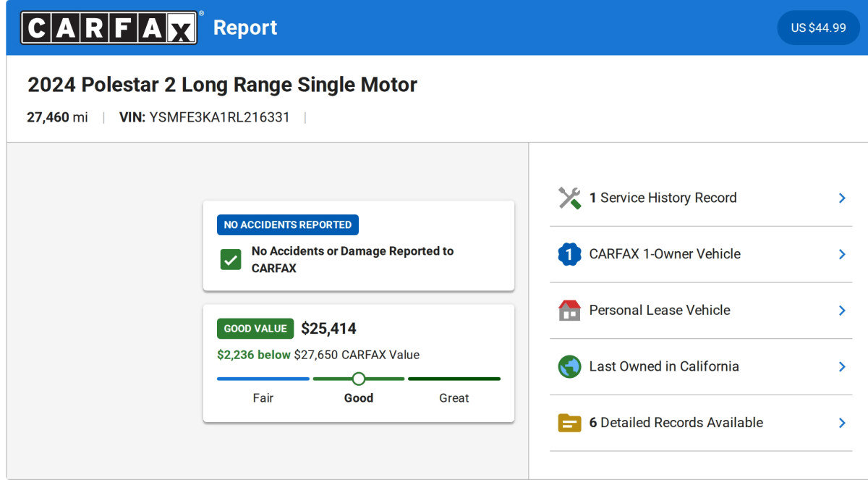
Task: Click the folder Detailed Records icon
Action: pyautogui.click(x=569, y=423)
